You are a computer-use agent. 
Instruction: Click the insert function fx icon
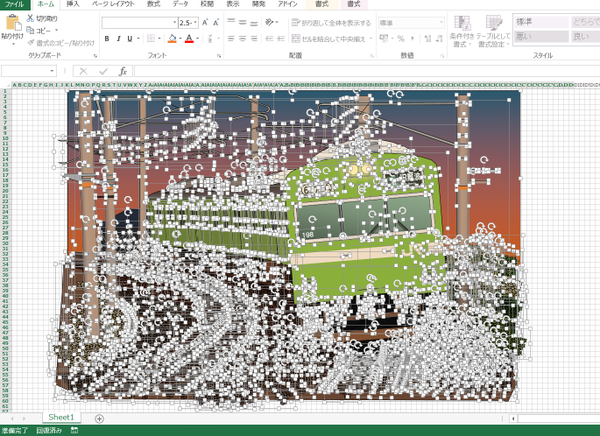[122, 72]
